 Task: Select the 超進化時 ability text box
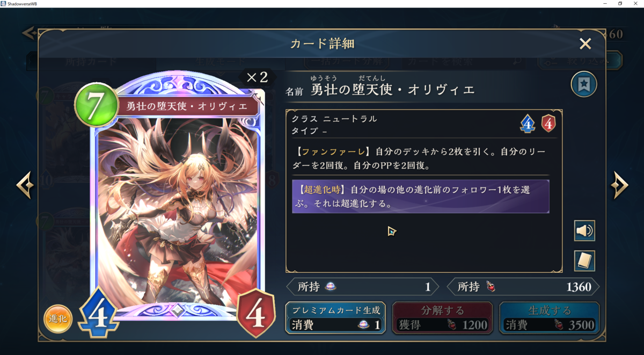pos(420,197)
